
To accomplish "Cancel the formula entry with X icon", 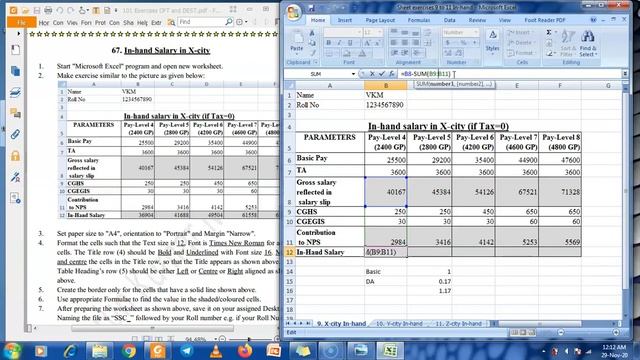I will click(x=372, y=74).
